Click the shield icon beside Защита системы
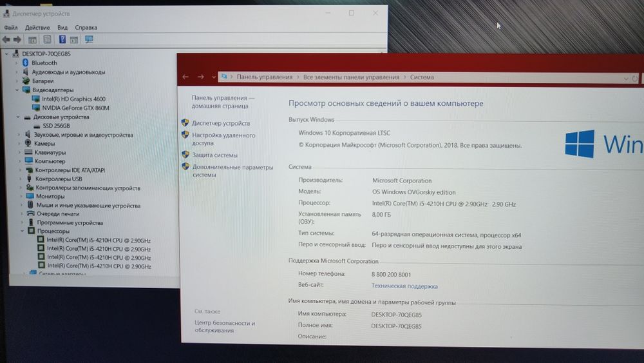The width and height of the screenshot is (644, 363). [x=185, y=155]
